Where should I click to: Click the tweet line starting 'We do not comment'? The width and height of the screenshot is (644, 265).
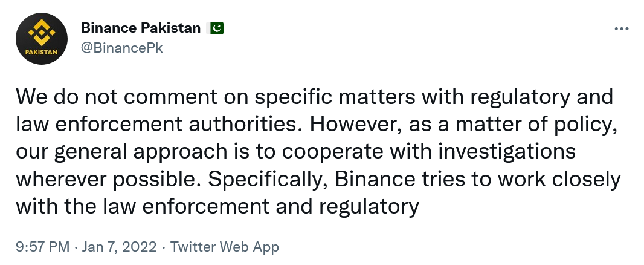coord(314,96)
